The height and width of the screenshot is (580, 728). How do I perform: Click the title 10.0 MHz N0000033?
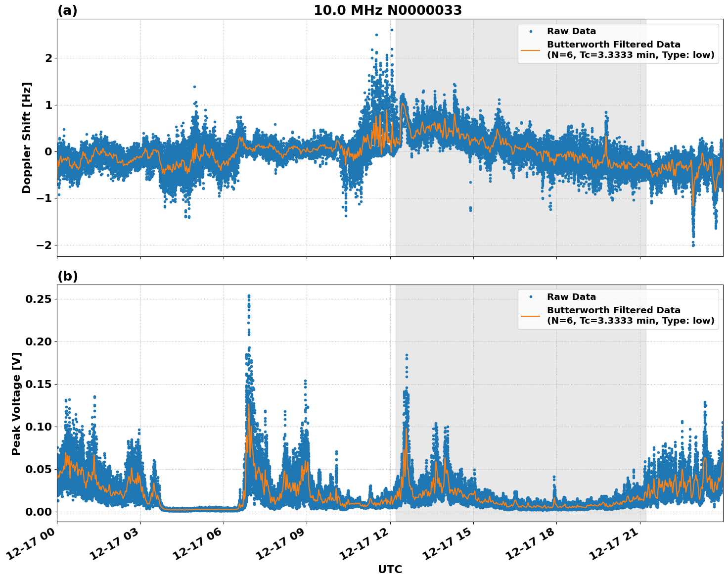click(388, 9)
